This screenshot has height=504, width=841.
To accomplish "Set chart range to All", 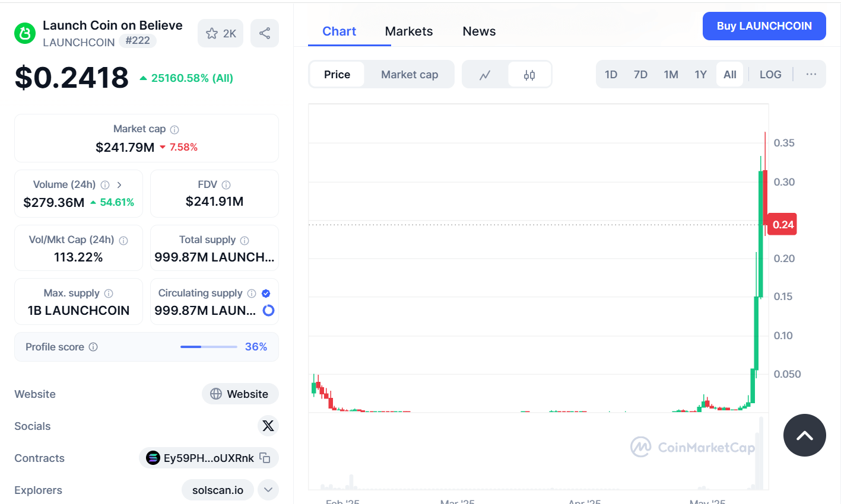I will (730, 74).
